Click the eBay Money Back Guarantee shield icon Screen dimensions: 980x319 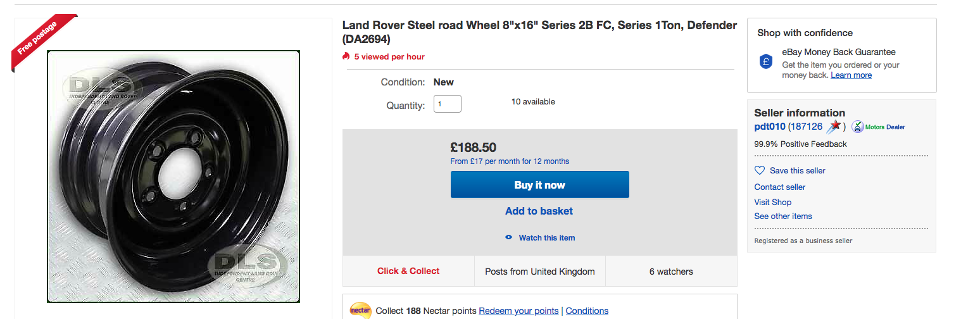click(766, 61)
